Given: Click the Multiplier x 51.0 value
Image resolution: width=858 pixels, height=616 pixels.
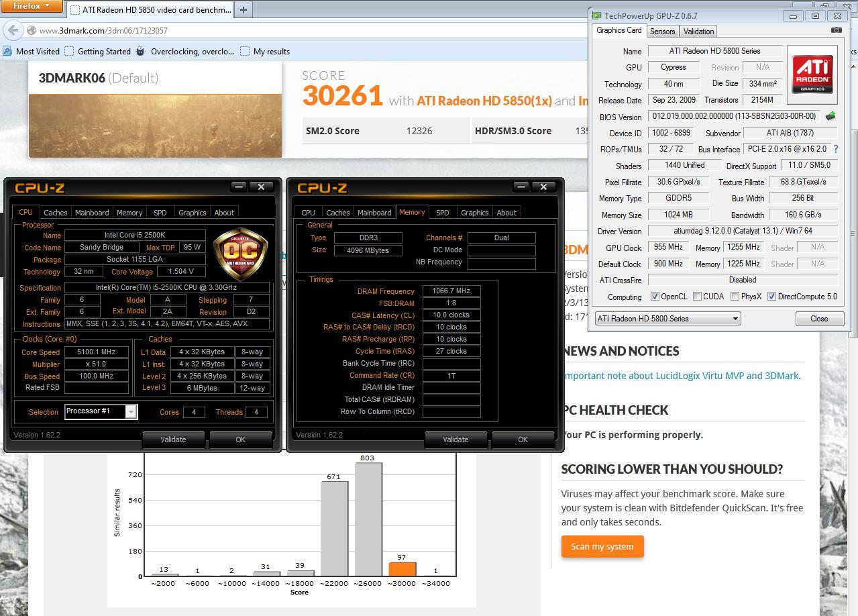Looking at the screenshot, I should point(97,364).
